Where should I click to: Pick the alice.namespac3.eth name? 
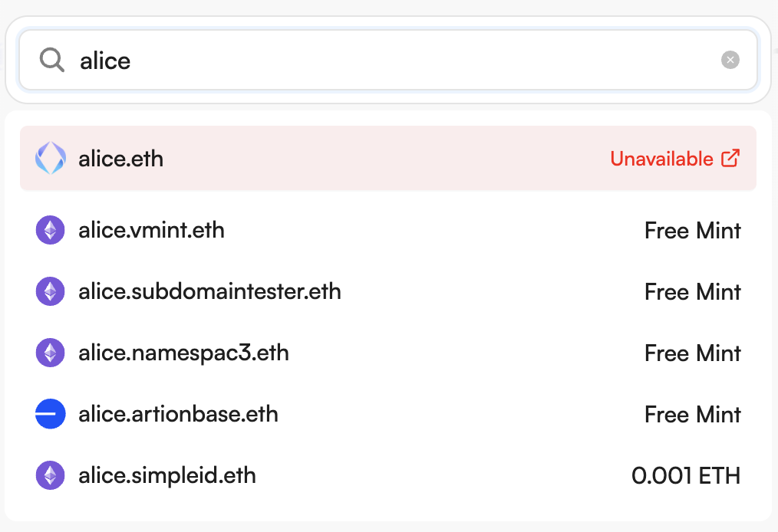pyautogui.click(x=183, y=353)
